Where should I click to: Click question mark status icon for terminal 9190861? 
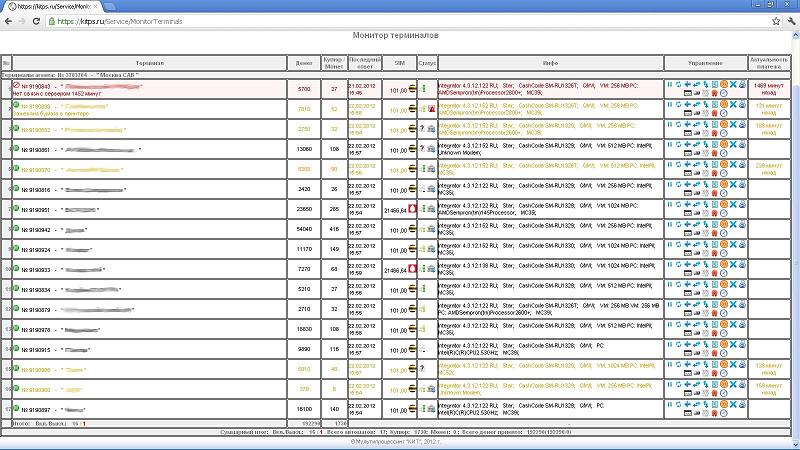[x=422, y=148]
